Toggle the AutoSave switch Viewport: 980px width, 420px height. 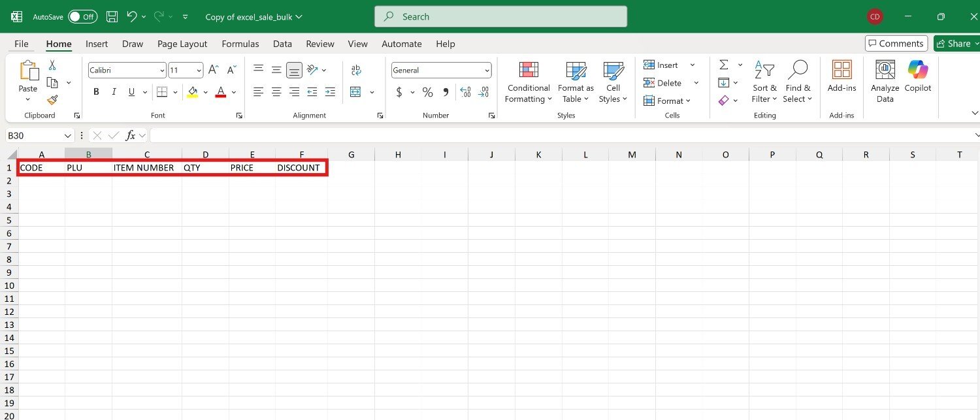click(82, 17)
